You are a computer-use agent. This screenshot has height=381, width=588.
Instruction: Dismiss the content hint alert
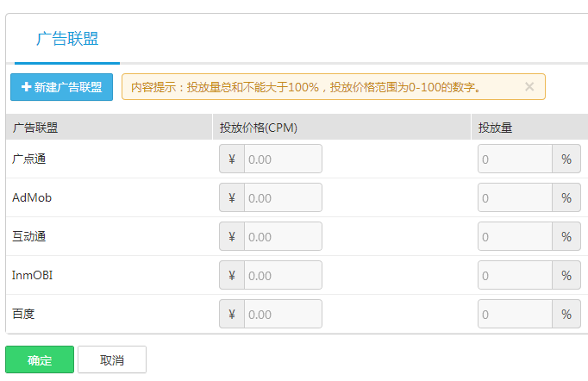(x=529, y=86)
